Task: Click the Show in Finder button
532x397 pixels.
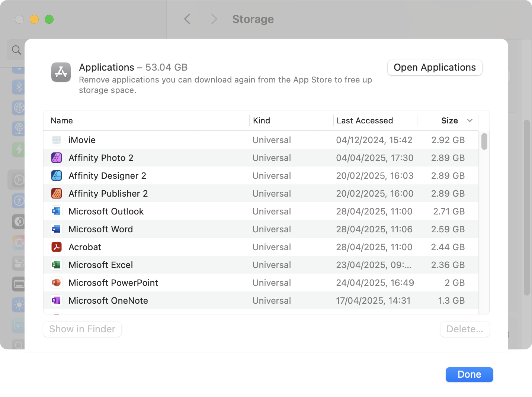Action: [x=82, y=329]
